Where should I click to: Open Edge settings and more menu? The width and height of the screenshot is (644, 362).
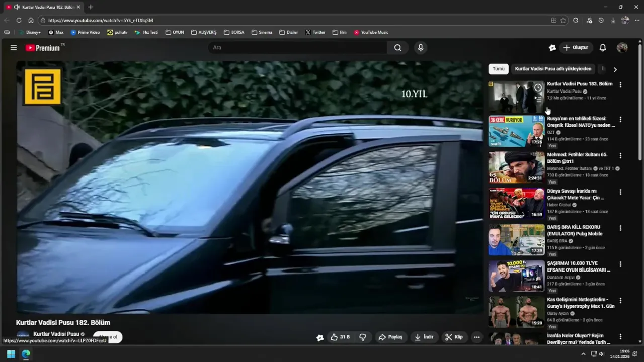tap(637, 20)
